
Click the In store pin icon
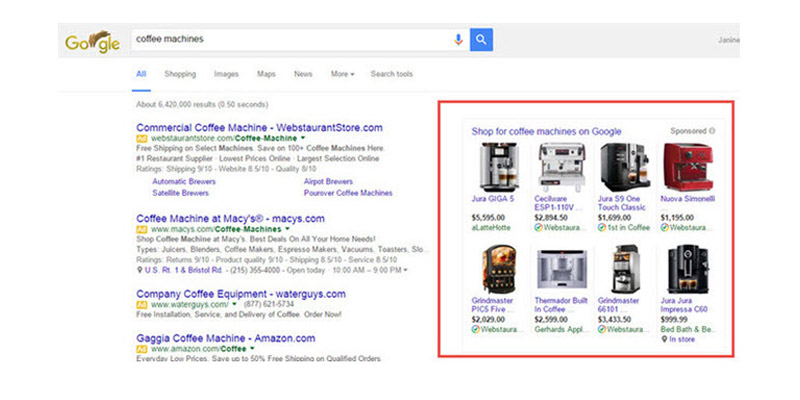coord(664,339)
